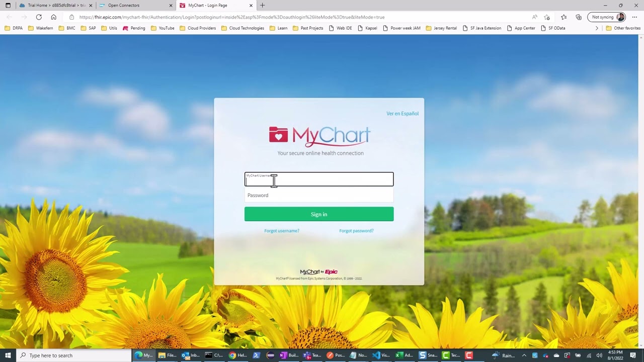This screenshot has width=644, height=362.
Task: Open the Cloud Technologies bookmarks folder
Action: 243,28
